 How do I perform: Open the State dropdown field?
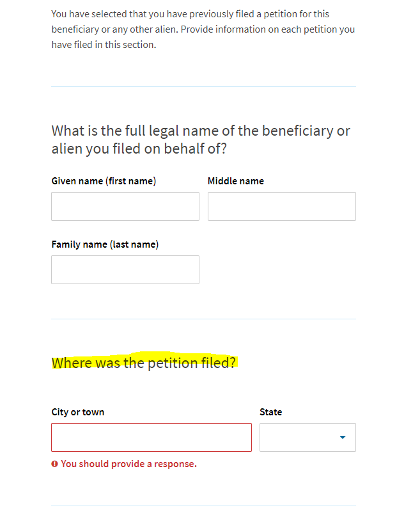307,437
